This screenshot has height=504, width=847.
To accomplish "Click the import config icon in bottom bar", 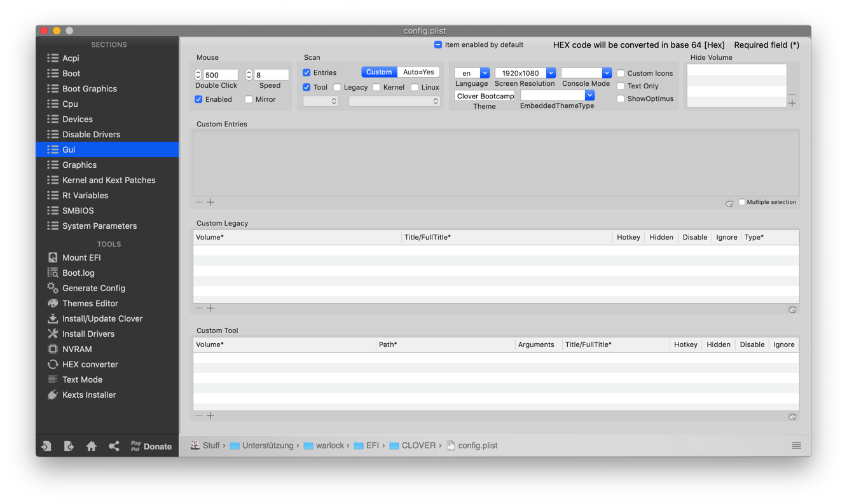I will (x=46, y=446).
